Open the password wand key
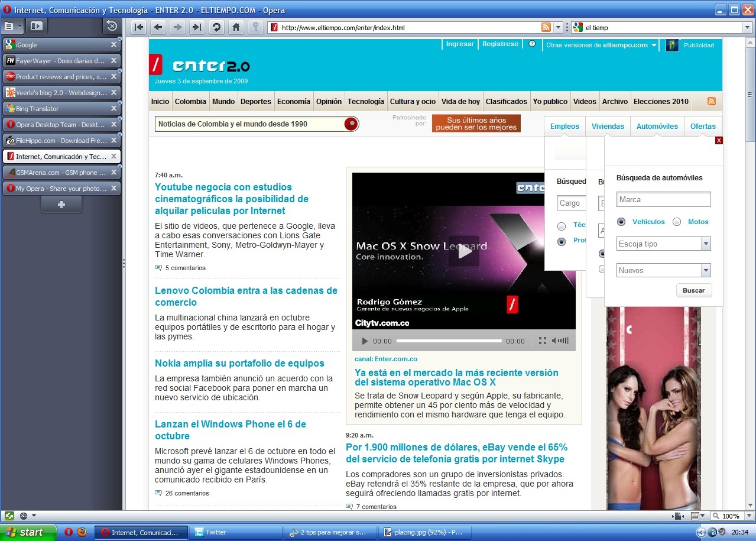 tap(255, 27)
